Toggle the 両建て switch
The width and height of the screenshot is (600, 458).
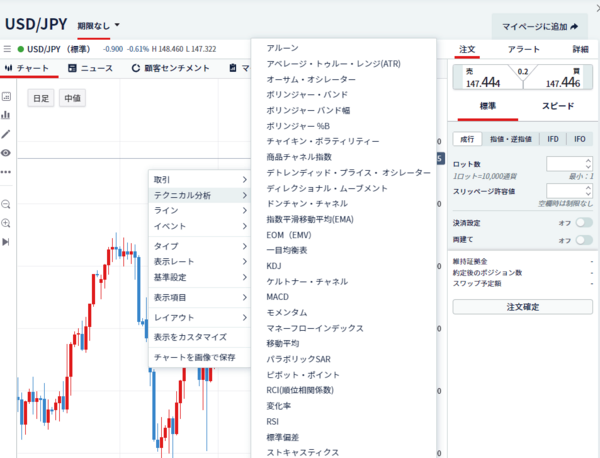pos(583,240)
